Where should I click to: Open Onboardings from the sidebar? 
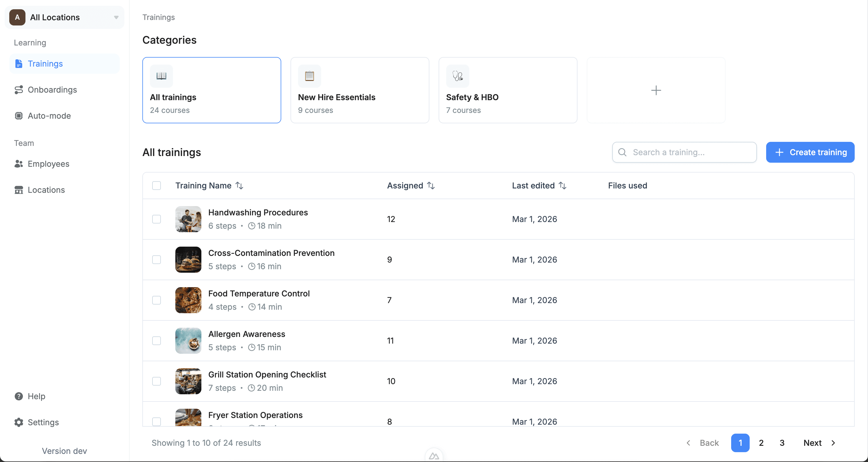(x=52, y=90)
